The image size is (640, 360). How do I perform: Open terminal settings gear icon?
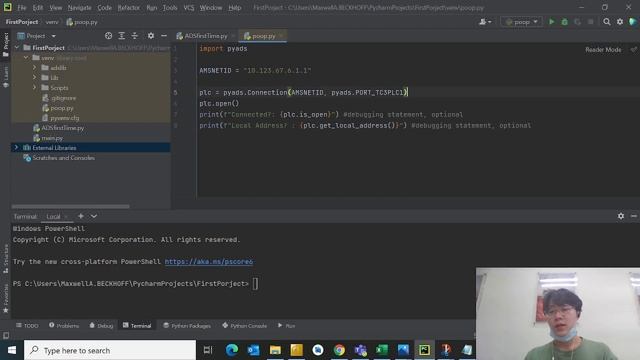tap(621, 216)
